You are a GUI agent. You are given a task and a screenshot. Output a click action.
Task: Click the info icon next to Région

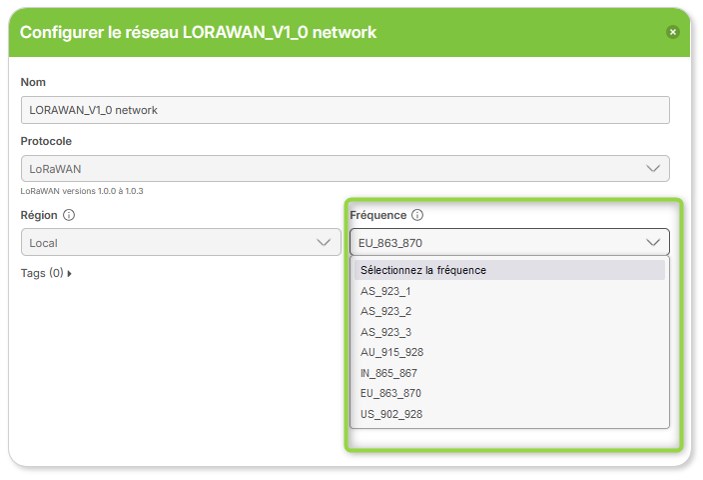[69, 215]
